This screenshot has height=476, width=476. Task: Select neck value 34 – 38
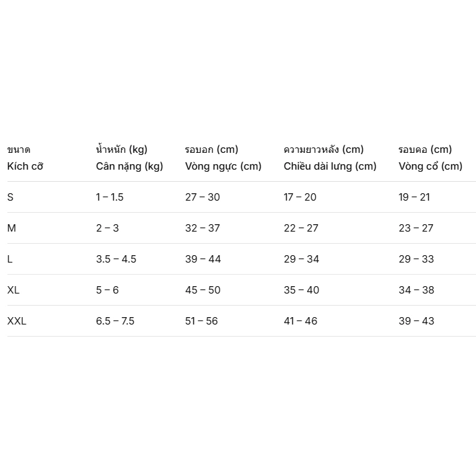point(417,290)
